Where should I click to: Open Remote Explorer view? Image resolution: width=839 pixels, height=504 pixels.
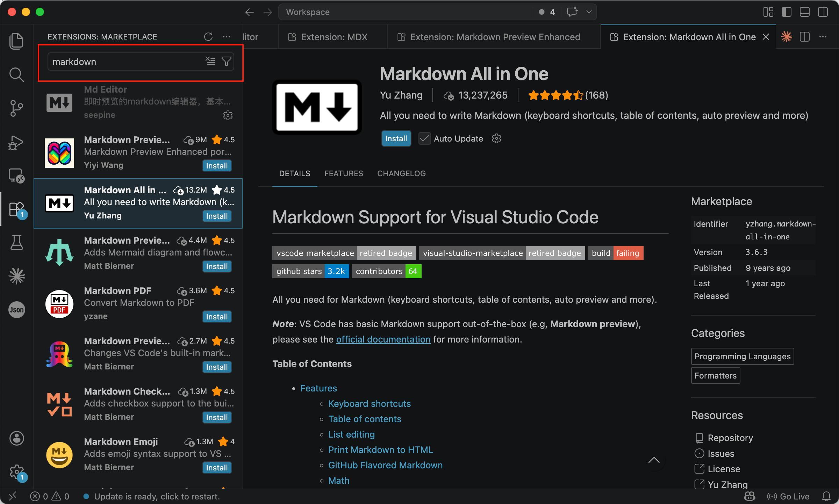point(16,176)
